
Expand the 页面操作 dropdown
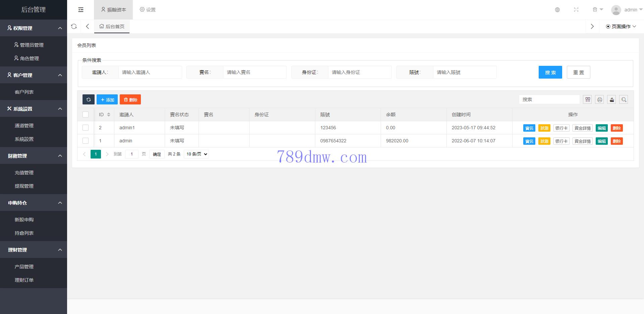pyautogui.click(x=621, y=27)
